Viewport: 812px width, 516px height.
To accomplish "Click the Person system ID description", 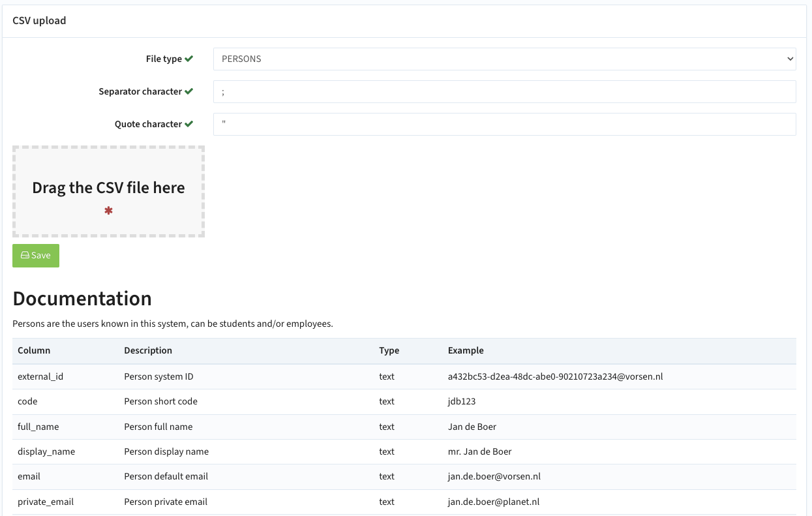I will pyautogui.click(x=158, y=376).
